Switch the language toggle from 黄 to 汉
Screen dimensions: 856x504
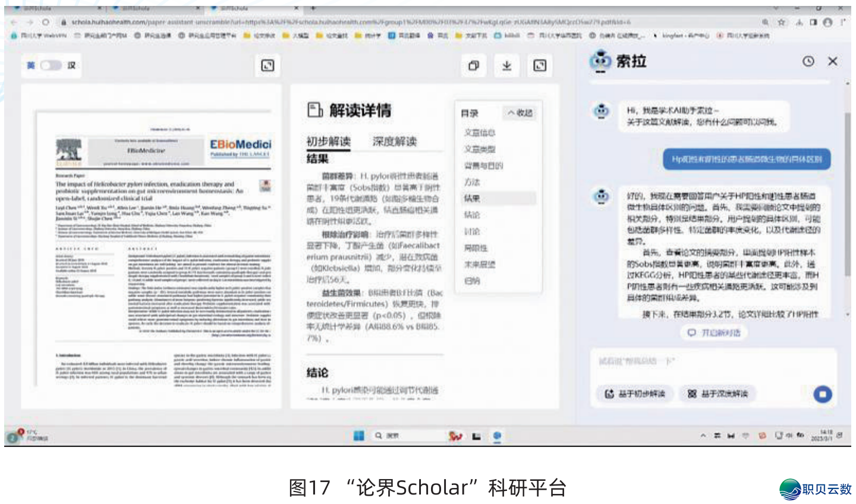50,65
